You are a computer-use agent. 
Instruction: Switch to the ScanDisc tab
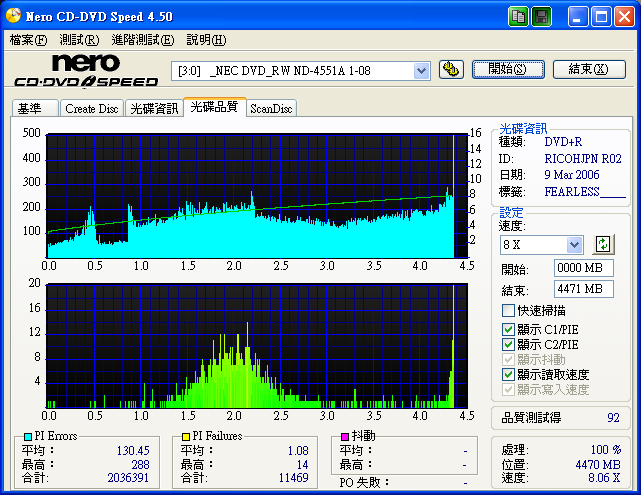click(271, 108)
